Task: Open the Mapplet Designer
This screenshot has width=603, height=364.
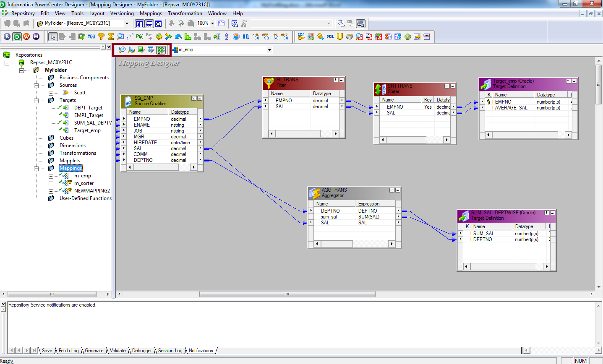Action: point(151,50)
